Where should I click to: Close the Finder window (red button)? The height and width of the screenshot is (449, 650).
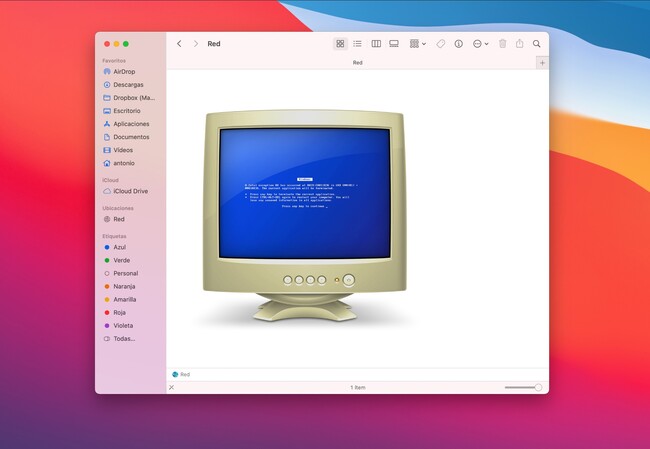click(107, 44)
